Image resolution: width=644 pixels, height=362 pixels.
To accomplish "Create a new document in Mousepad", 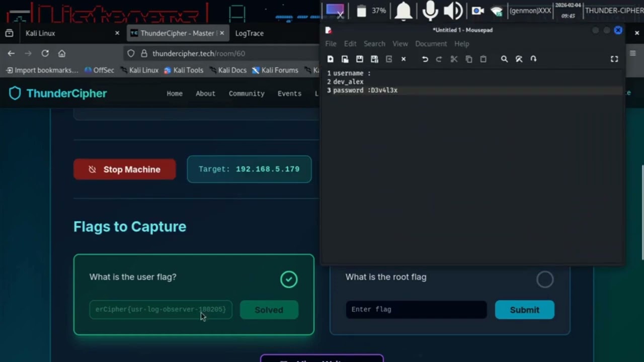I will 331,59.
